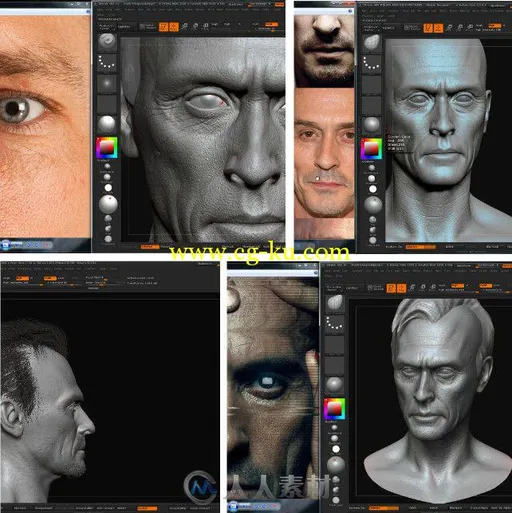Toggle orange Edit button in eye close-up window
512x513 pixels.
[163, 27]
